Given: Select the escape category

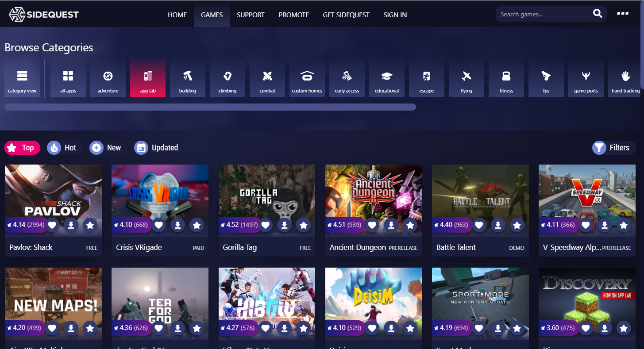Looking at the screenshot, I should [427, 78].
